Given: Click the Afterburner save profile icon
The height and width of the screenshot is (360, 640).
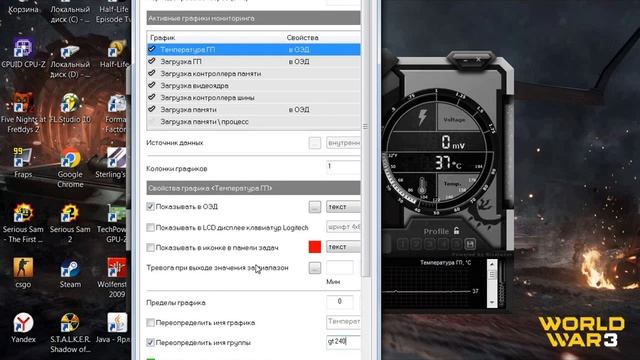Looking at the screenshot, I should 470,244.
